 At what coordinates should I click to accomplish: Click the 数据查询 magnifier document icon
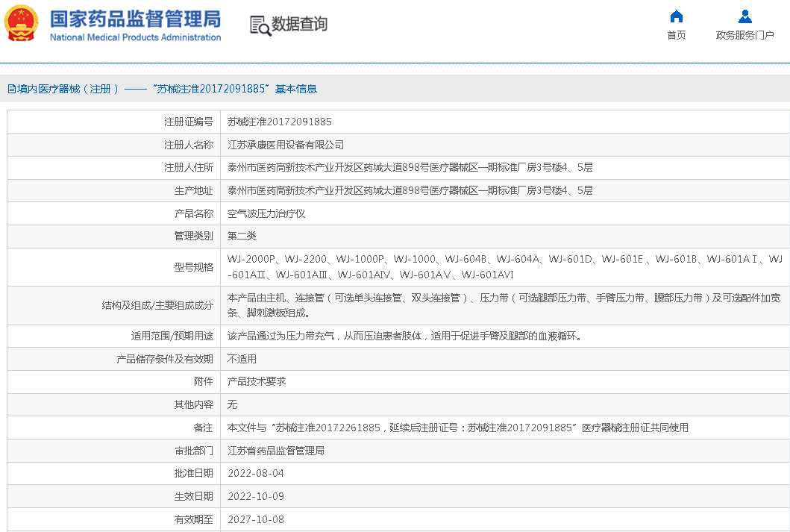click(x=260, y=25)
